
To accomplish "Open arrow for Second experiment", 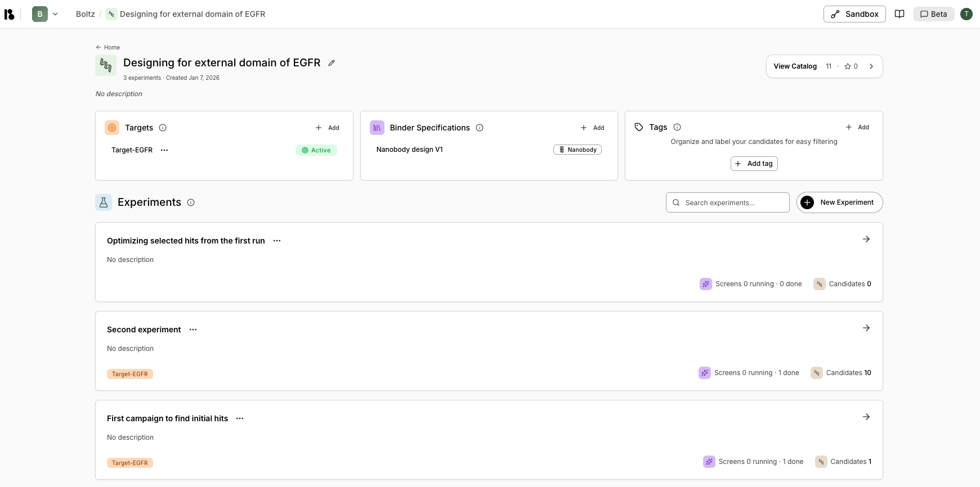I will click(x=866, y=328).
